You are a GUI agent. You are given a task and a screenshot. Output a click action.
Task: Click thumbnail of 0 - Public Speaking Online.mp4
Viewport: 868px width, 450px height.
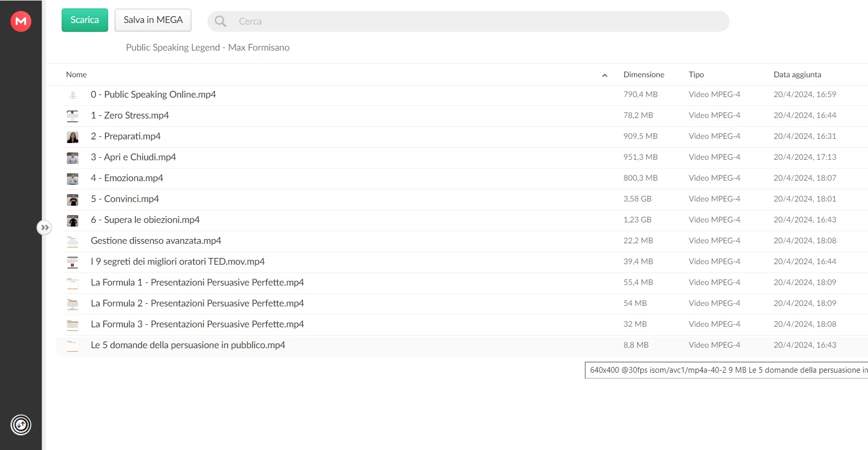click(x=73, y=95)
